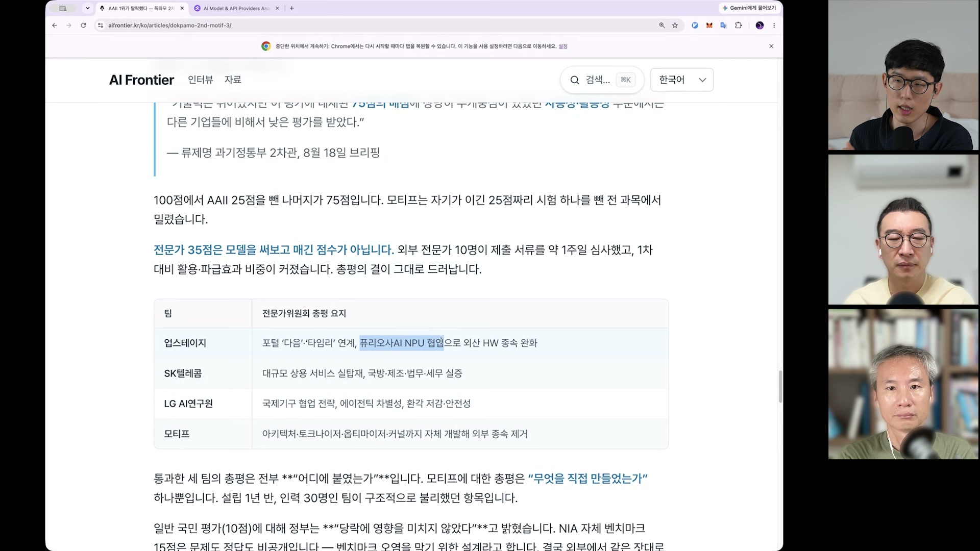The height and width of the screenshot is (551, 980).
Task: Open the Google Translate extension icon
Action: pyautogui.click(x=723, y=26)
